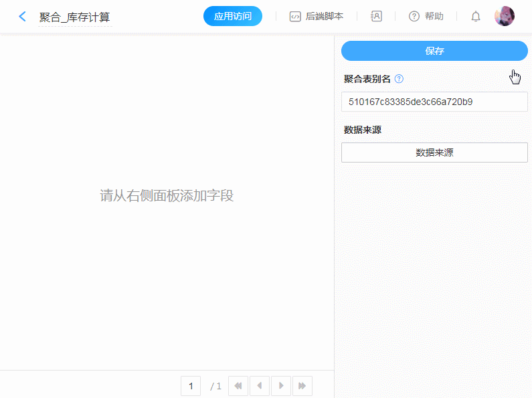
Task: Click the 应用访问 button
Action: point(232,16)
